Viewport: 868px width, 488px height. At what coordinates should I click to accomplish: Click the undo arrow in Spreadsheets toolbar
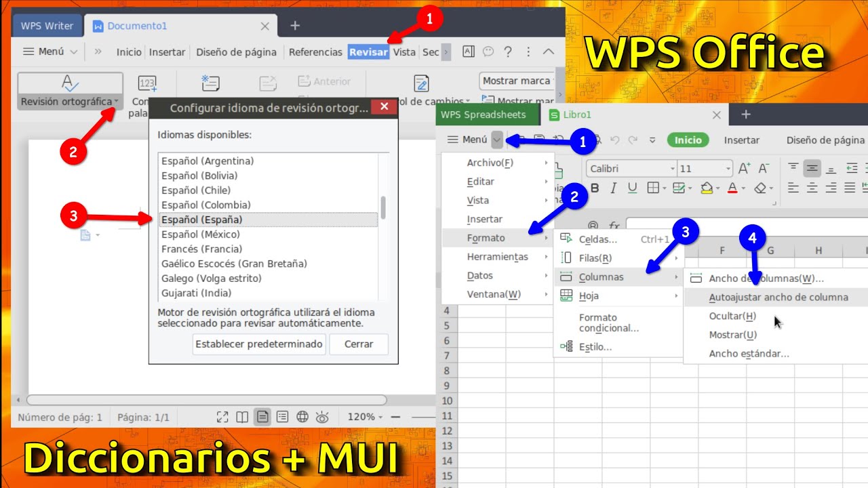(x=614, y=140)
